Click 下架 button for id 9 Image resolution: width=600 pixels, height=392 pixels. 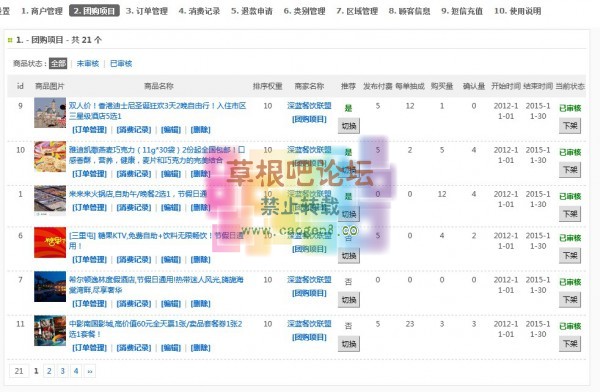570,126
